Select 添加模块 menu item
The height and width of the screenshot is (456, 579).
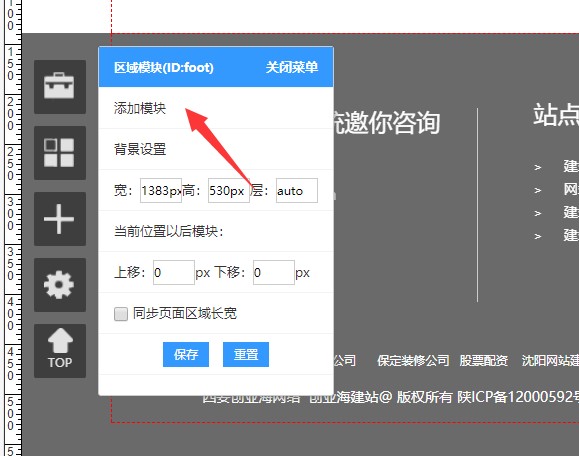click(140, 108)
